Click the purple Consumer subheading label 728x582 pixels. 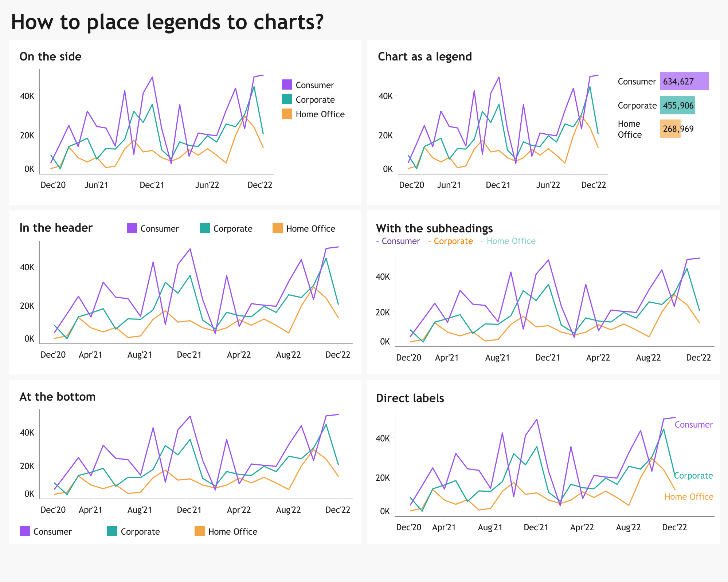tap(400, 241)
